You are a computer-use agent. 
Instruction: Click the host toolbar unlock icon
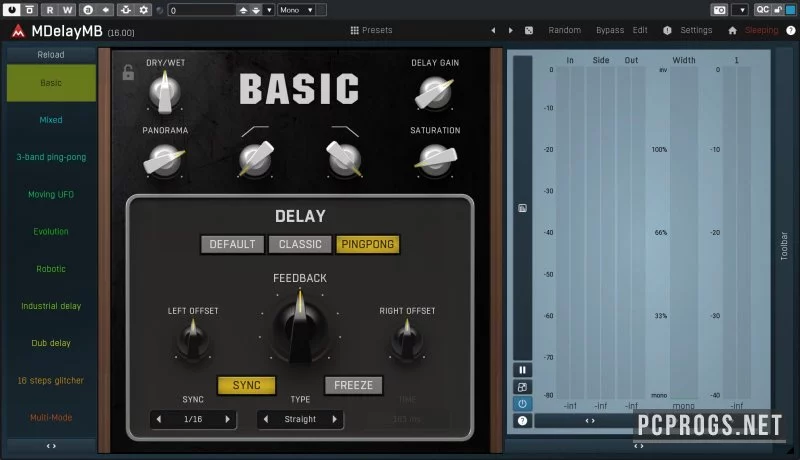pyautogui.click(x=778, y=9)
